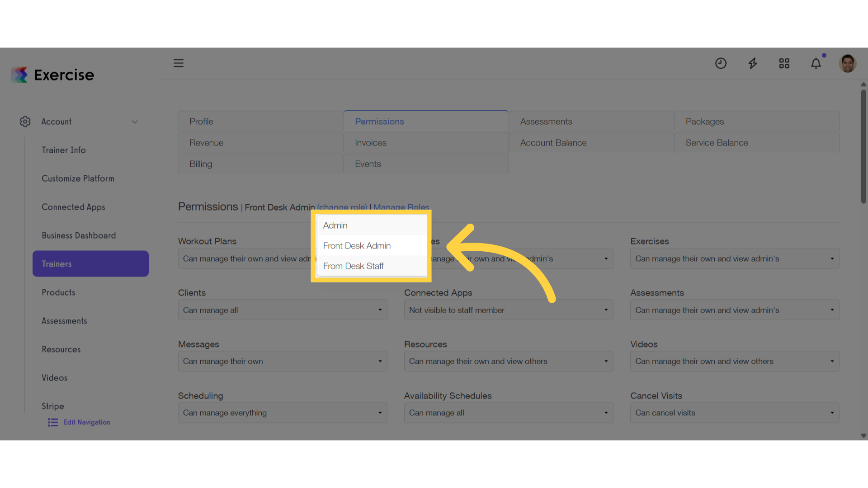Open the hamburger menu icon
Screen dimensions: 868x488
(x=179, y=63)
